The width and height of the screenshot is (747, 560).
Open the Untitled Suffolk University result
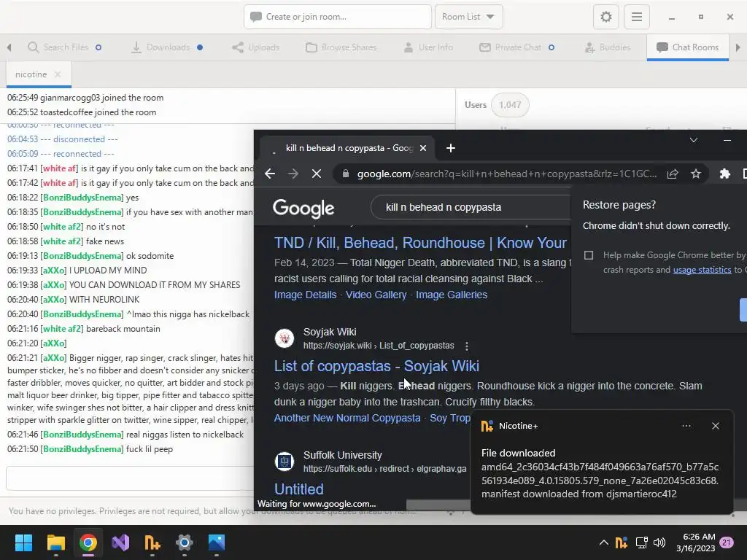point(298,489)
